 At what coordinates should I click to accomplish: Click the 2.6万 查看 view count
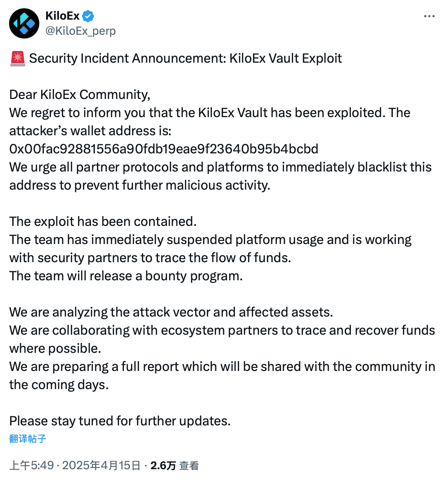[x=175, y=465]
